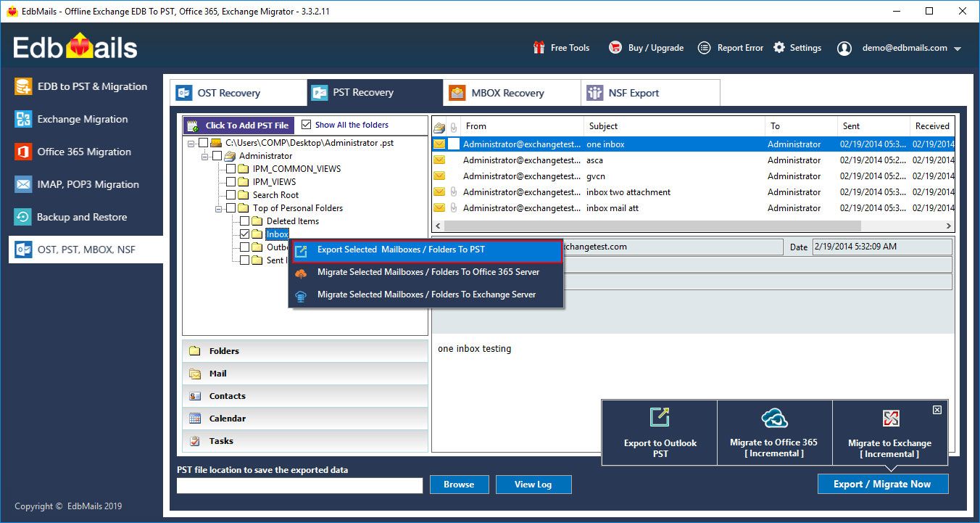Click the Subject column header
Viewport: 980px width, 523px height.
(x=674, y=126)
